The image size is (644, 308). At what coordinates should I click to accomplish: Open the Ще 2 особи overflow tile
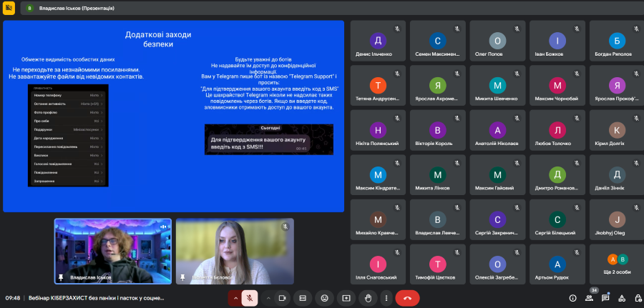[x=617, y=264]
